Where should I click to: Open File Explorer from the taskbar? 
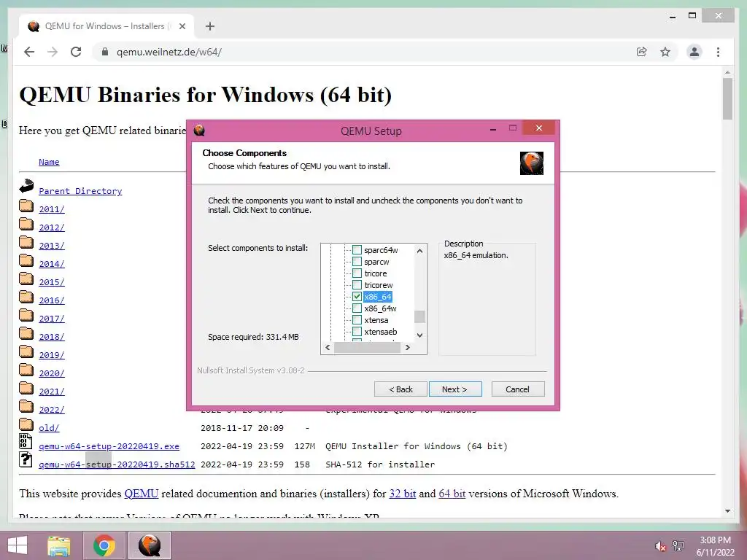point(58,545)
